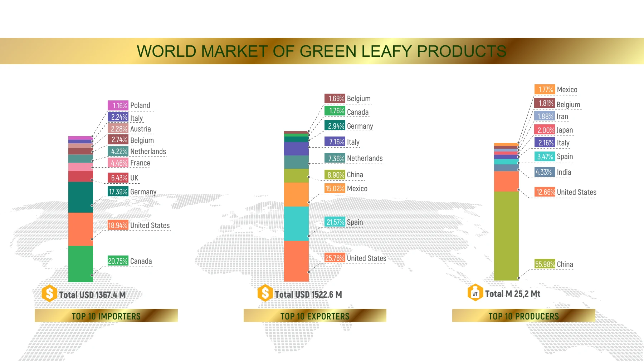Select the 2.28% Austria label
Image resolution: width=644 pixels, height=362 pixels.
click(130, 129)
